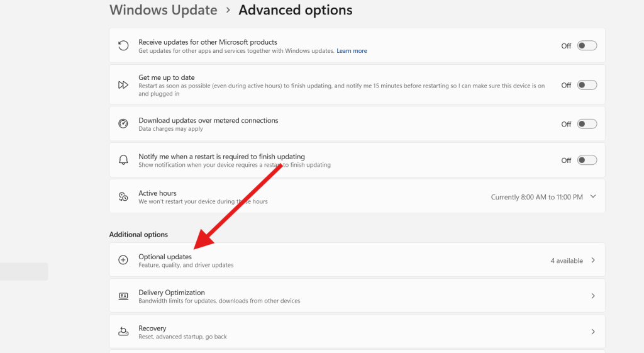The width and height of the screenshot is (644, 353).
Task: Open Delivery Optimization via its right chevron
Action: click(x=593, y=296)
